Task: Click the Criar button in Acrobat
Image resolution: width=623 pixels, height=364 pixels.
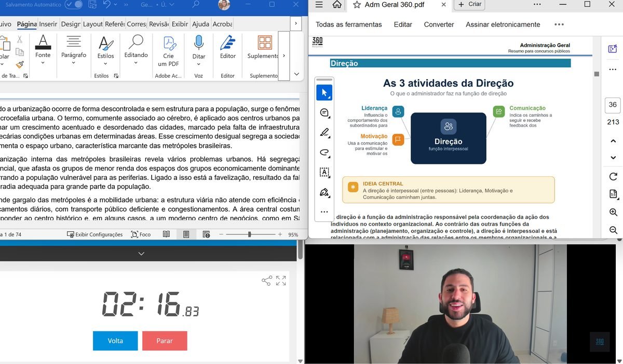Action: point(470,4)
